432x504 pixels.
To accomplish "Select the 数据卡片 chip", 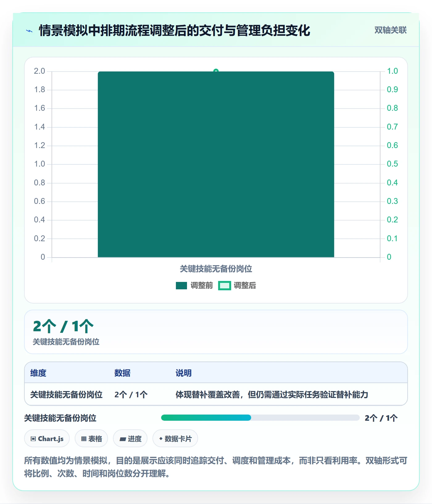I will (175, 438).
